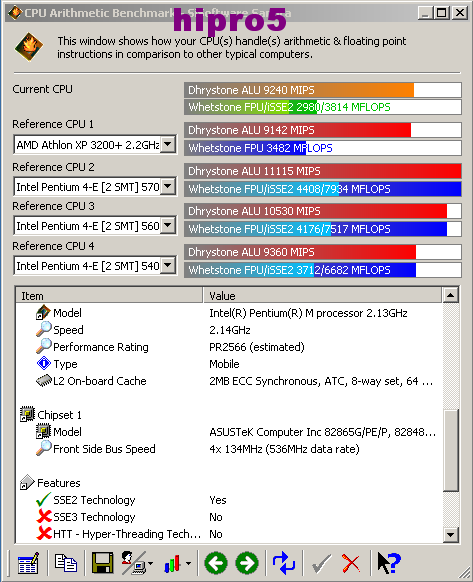
Task: Open Reference CPU 2 dropdown arrow
Action: tap(168, 186)
